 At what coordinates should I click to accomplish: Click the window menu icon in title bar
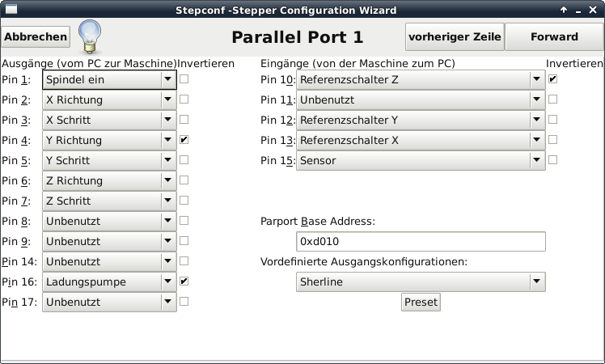point(10,11)
